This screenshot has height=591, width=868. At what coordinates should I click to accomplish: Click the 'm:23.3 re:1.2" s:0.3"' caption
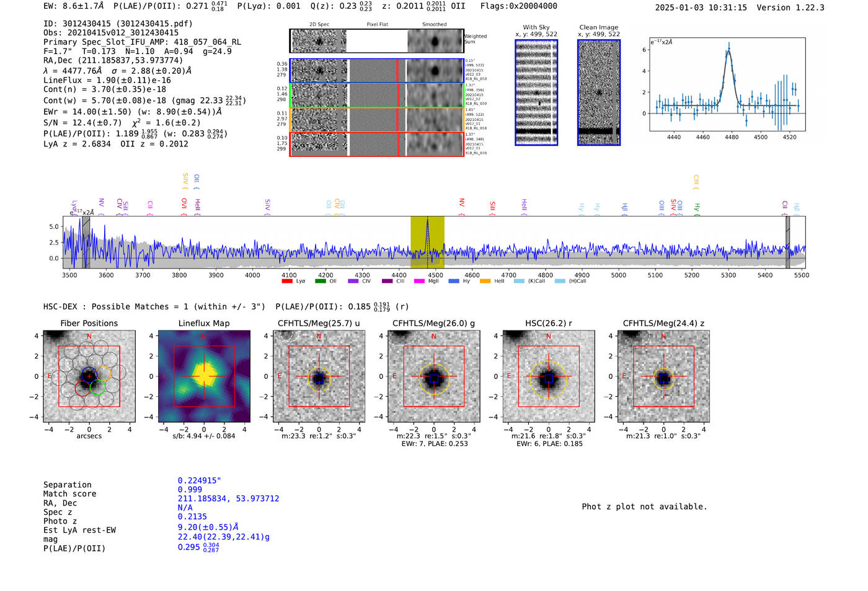pos(319,436)
